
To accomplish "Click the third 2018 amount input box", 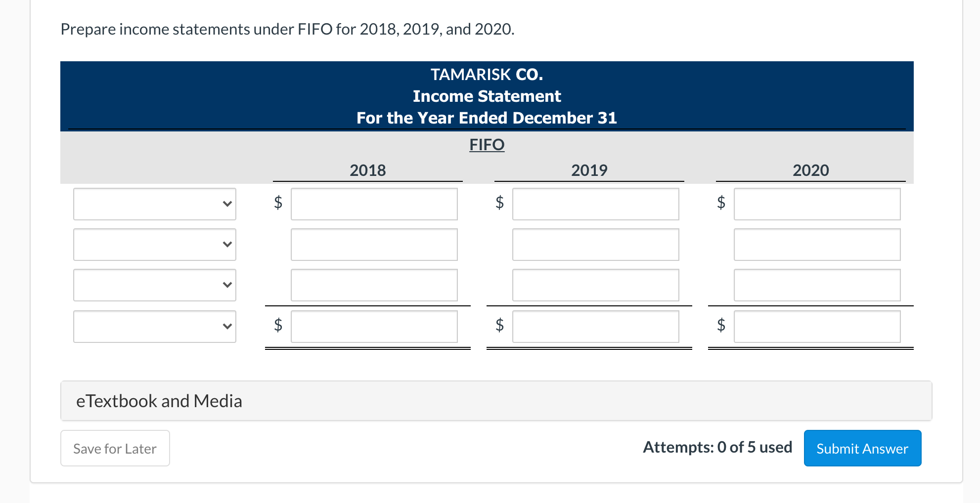I will (374, 285).
